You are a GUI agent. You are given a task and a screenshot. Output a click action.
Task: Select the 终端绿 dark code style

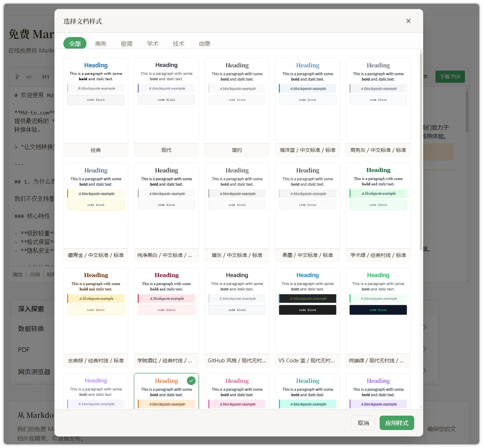pyautogui.click(x=378, y=317)
